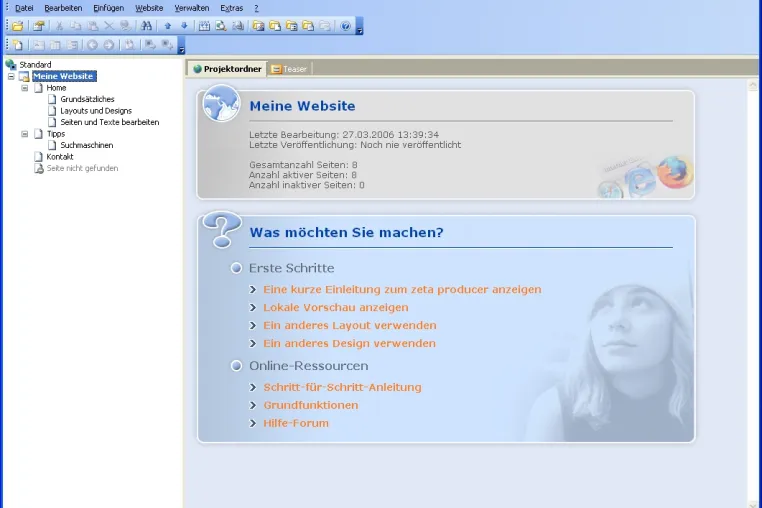Click the blue move-up arrow icon

[168, 26]
